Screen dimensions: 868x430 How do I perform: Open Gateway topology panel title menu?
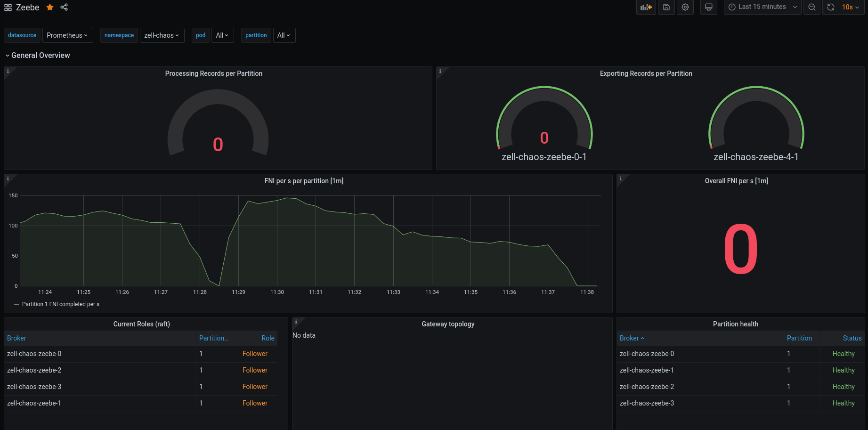[x=448, y=324]
